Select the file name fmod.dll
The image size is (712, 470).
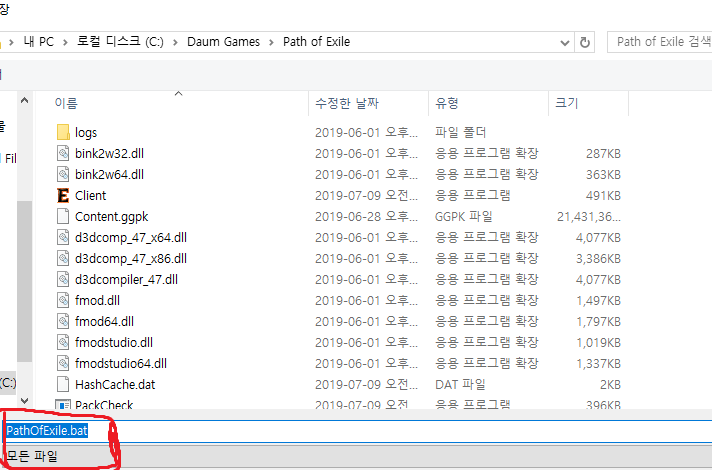pyautogui.click(x=97, y=301)
